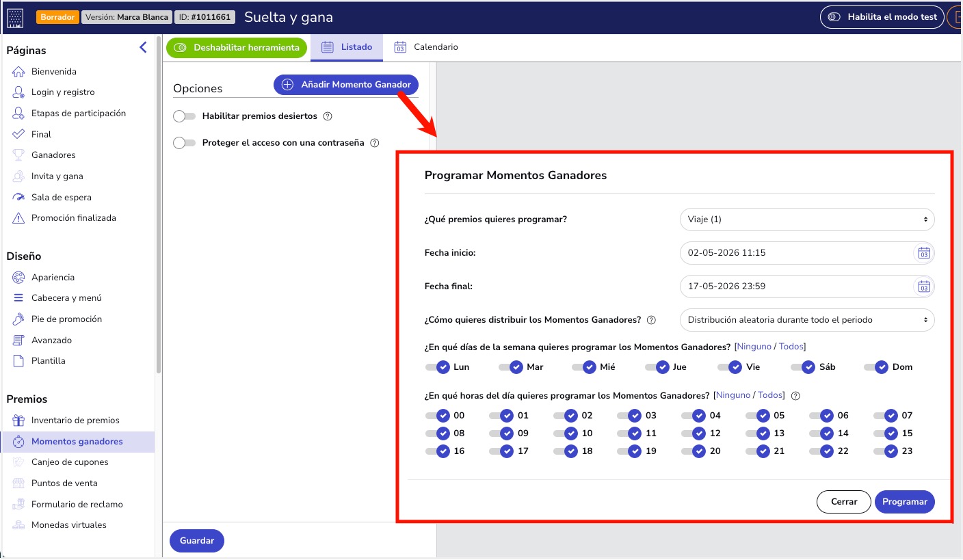Click the calendar icon for Fecha inicio
The height and width of the screenshot is (560, 963).
click(x=923, y=253)
